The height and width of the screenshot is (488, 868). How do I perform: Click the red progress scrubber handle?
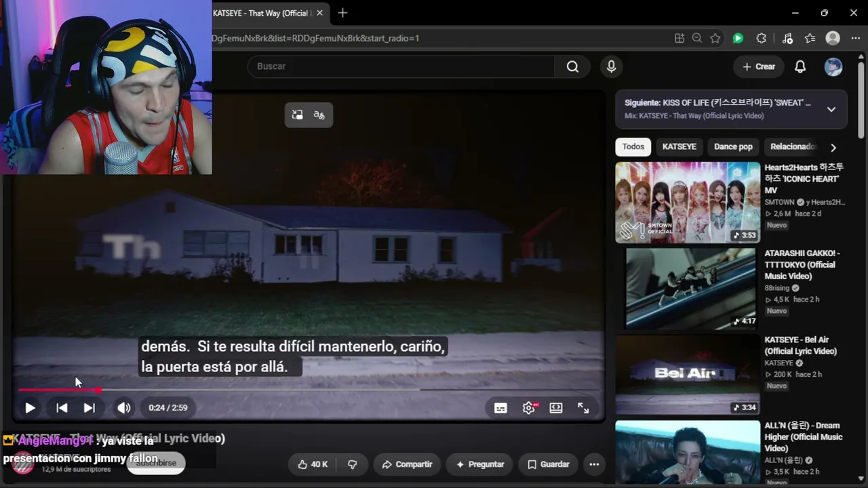[99, 390]
